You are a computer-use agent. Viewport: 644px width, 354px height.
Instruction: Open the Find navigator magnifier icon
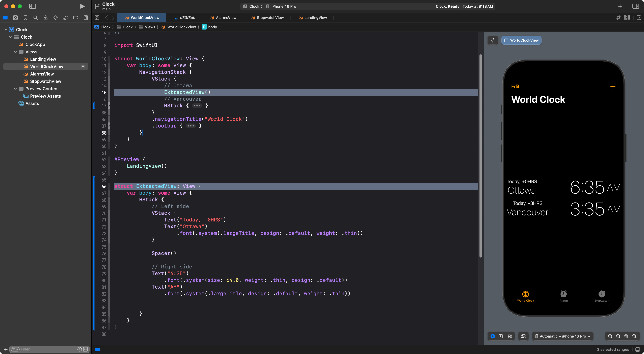pyautogui.click(x=36, y=17)
